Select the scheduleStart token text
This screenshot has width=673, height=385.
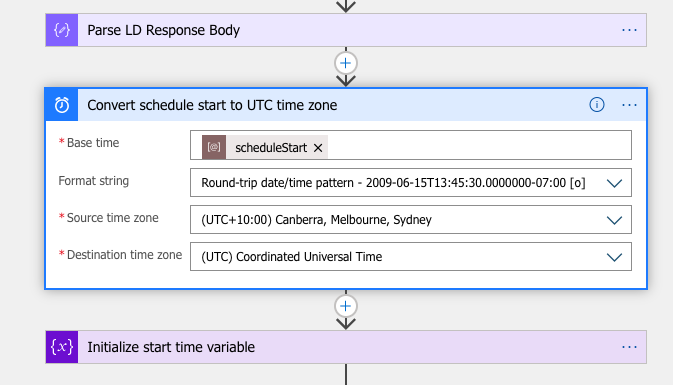tap(271, 148)
